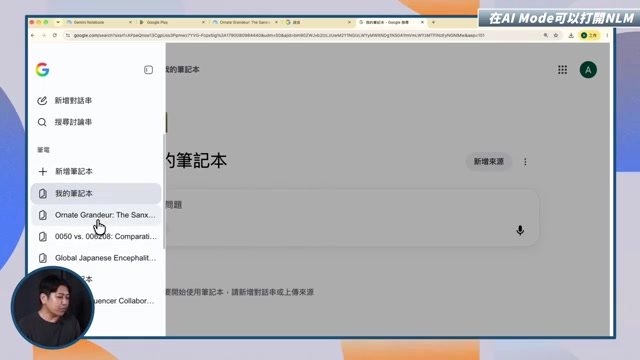This screenshot has width=640, height=360.
Task: Switch to Ornate Grandeur browser tab
Action: click(245, 22)
